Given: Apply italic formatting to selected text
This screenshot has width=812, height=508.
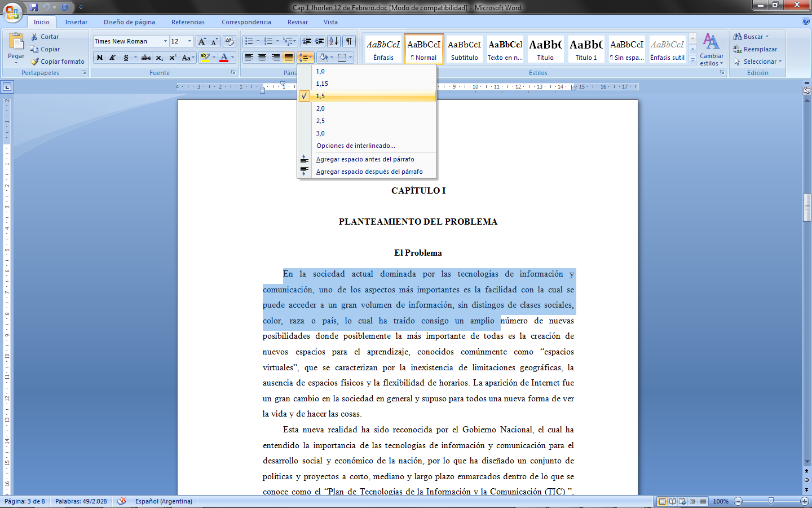Looking at the screenshot, I should 113,57.
